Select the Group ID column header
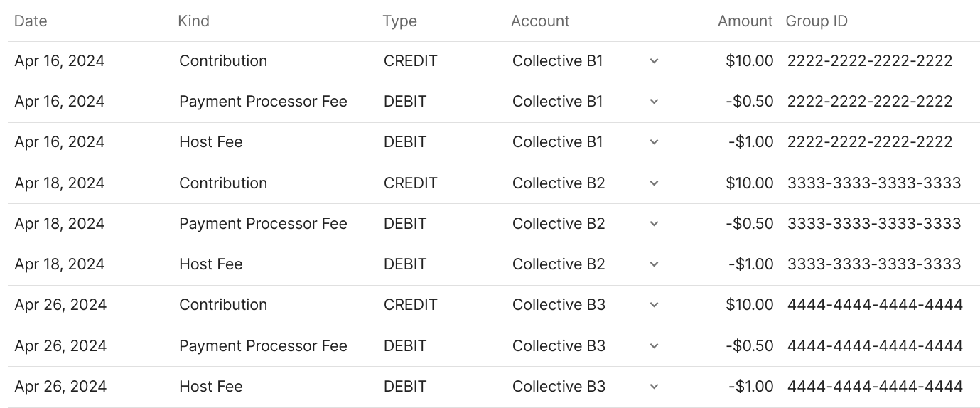 click(x=817, y=21)
